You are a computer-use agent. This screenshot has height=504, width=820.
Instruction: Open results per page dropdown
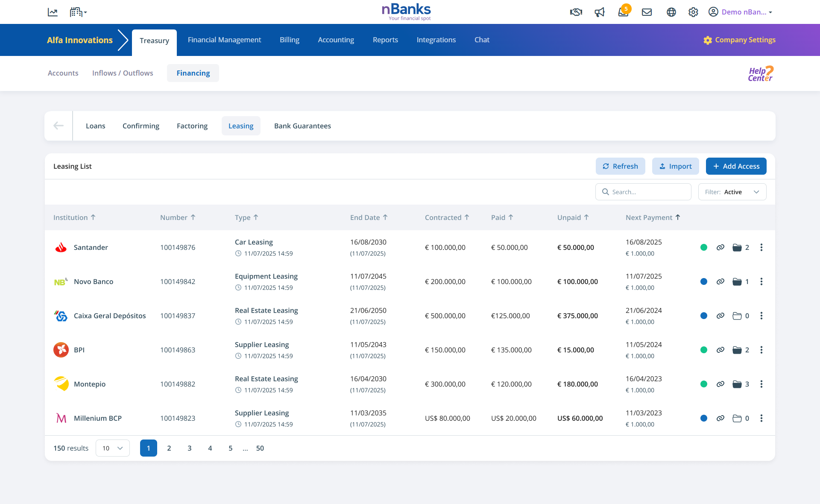coord(112,448)
